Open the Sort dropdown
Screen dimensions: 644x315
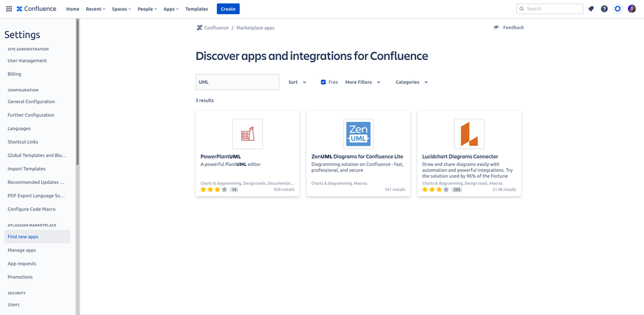pyautogui.click(x=297, y=82)
